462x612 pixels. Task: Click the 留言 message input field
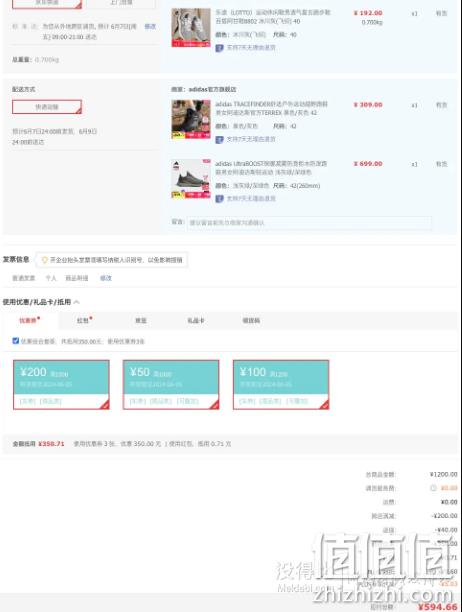[309, 223]
